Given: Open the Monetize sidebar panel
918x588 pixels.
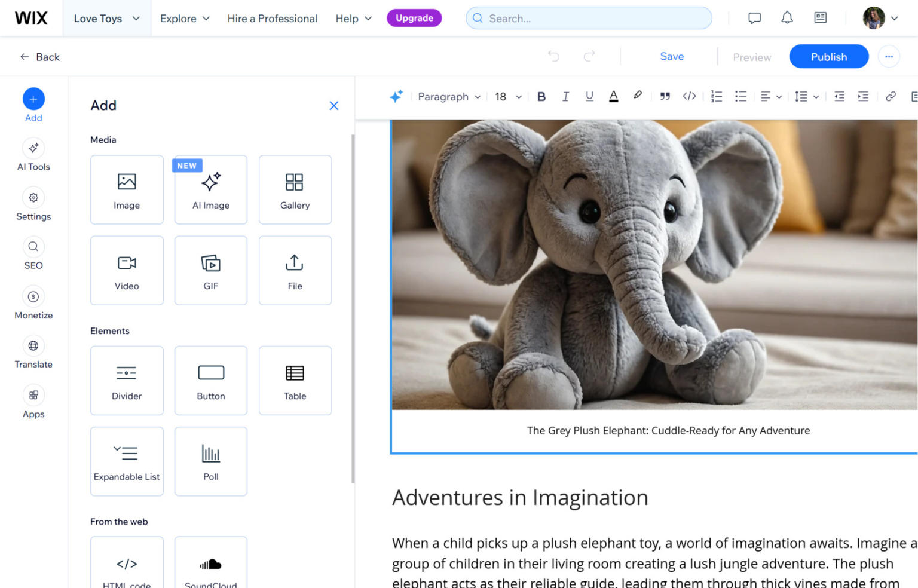Looking at the screenshot, I should 33,302.
